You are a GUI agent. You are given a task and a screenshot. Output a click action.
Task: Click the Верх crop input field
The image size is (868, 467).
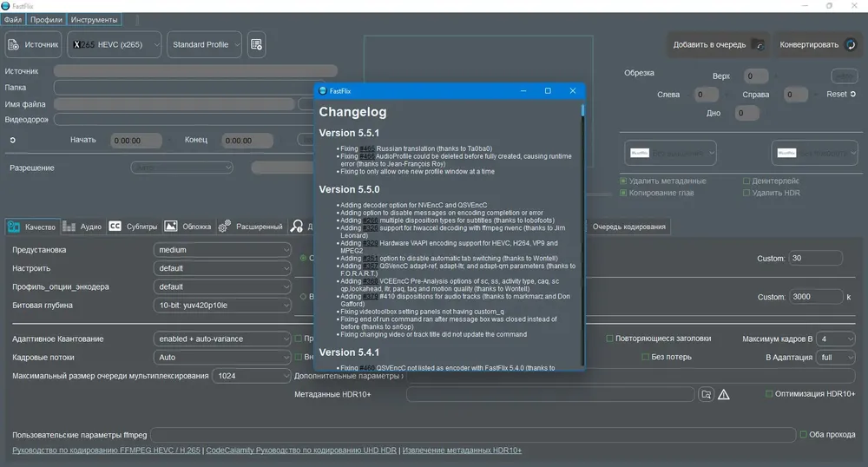click(x=756, y=76)
